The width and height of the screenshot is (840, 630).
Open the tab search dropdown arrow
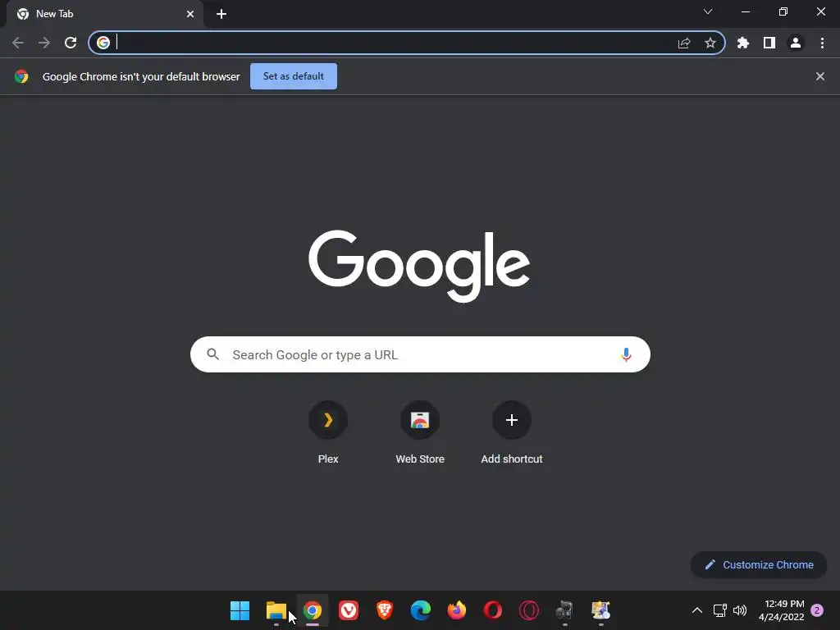point(708,11)
